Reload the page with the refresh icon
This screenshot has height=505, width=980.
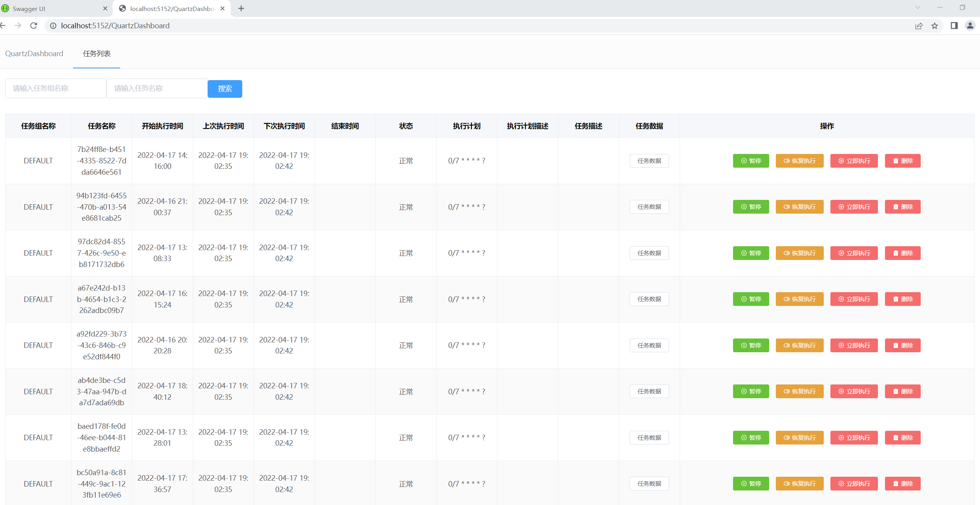point(34,26)
